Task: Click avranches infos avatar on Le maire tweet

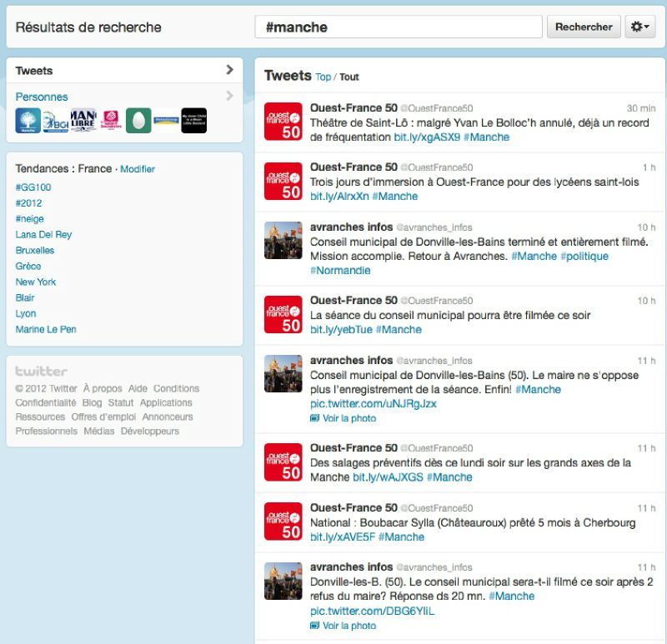Action: pos(283,373)
